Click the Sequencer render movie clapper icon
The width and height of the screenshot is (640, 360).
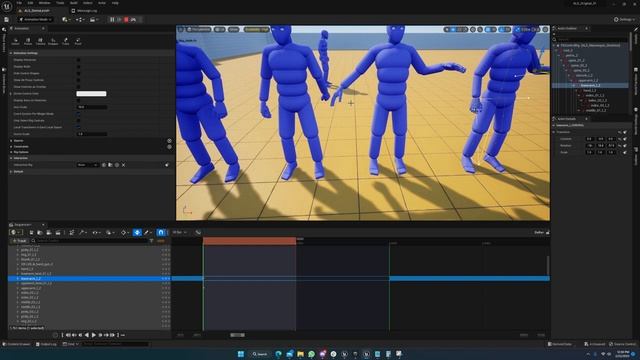click(x=58, y=232)
